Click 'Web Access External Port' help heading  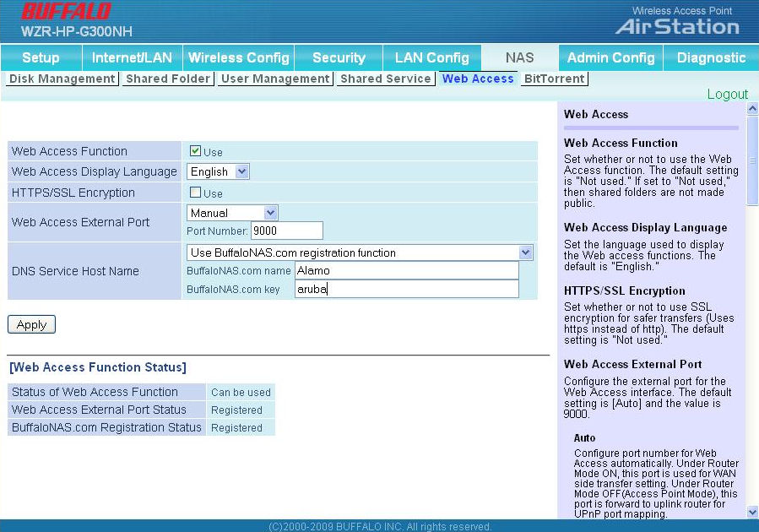click(632, 364)
